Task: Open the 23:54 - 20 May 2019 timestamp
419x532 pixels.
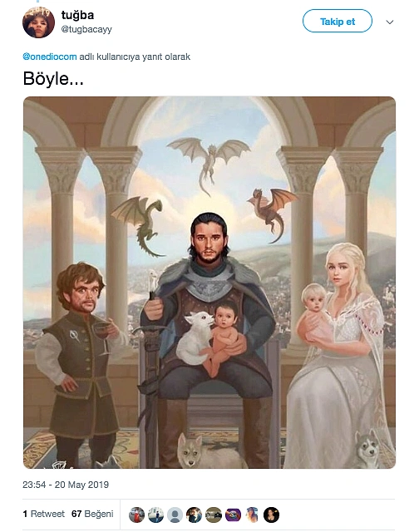Action: click(x=66, y=485)
